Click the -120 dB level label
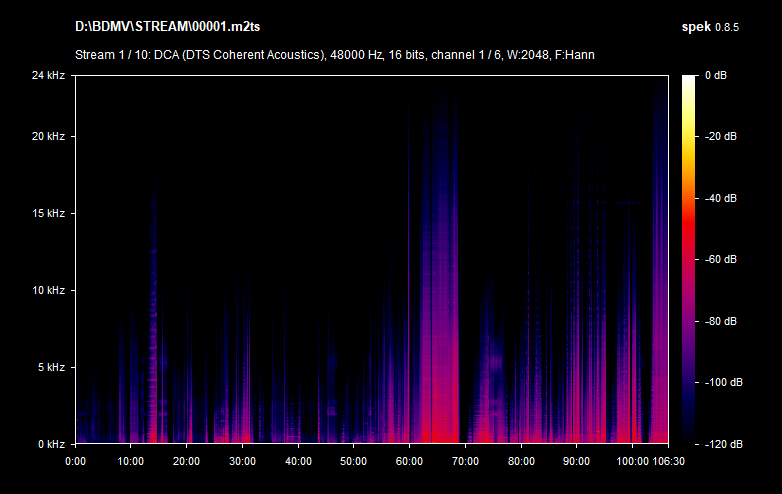 click(x=720, y=444)
